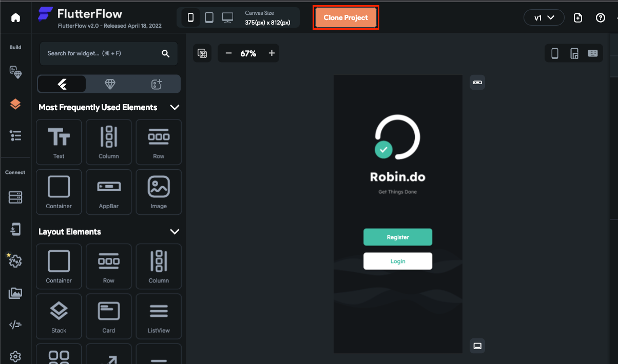Open the help question mark icon
Viewport: 618px width, 364px height.
pyautogui.click(x=601, y=17)
